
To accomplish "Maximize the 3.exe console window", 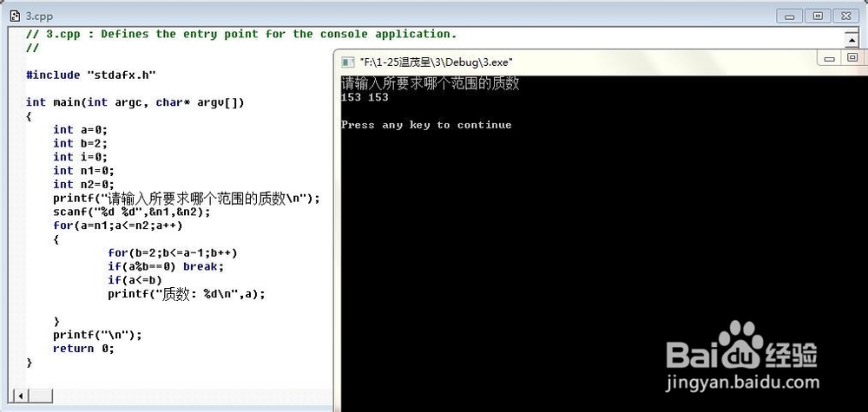I will [x=852, y=57].
